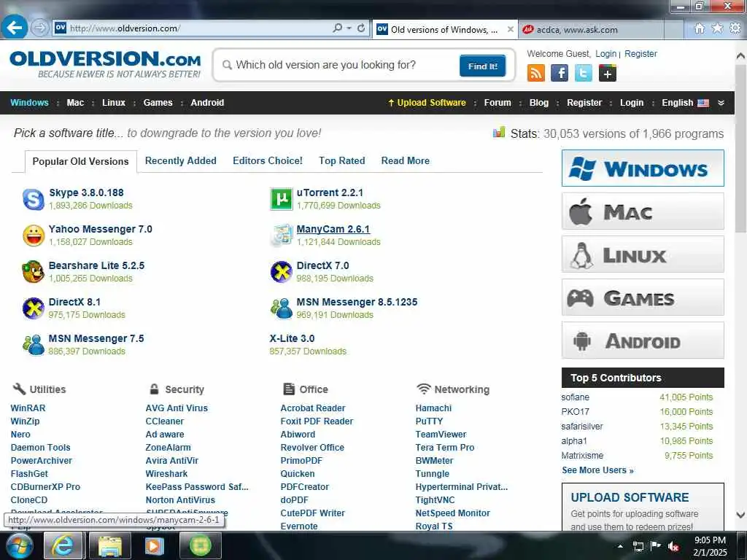Viewport: 747px width, 560px height.
Task: Open the Read More tab
Action: (406, 161)
